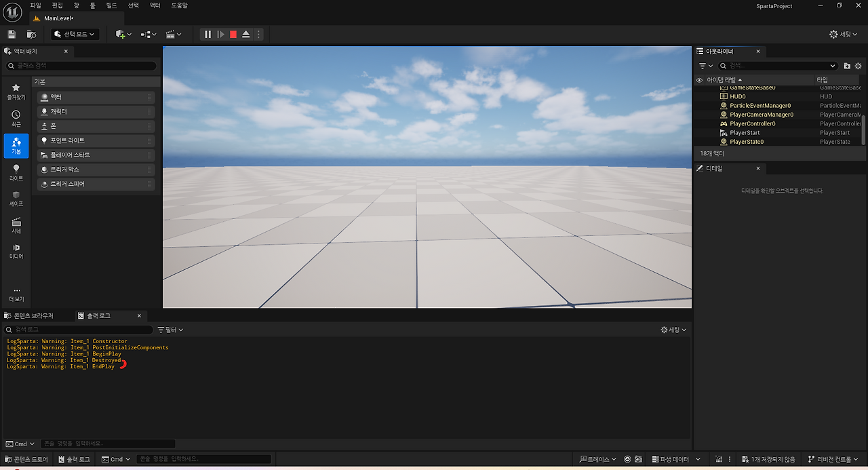Click the 더 보기 more categories button
This screenshot has height=470, width=868.
(x=16, y=294)
